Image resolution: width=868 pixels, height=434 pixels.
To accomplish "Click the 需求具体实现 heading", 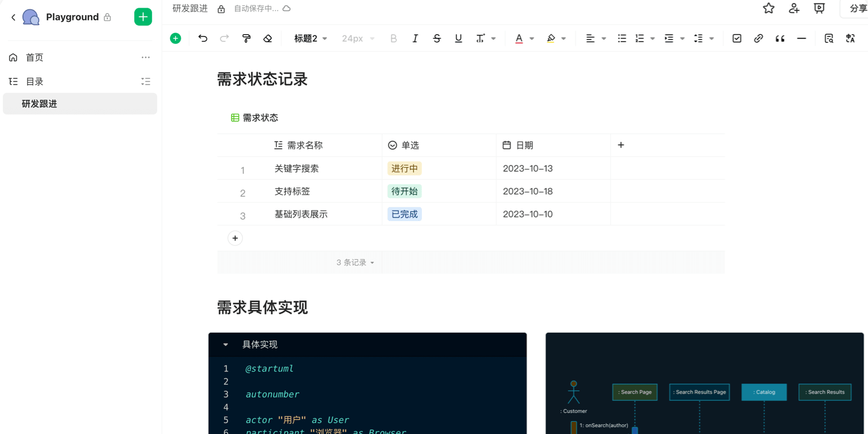I will (x=262, y=307).
